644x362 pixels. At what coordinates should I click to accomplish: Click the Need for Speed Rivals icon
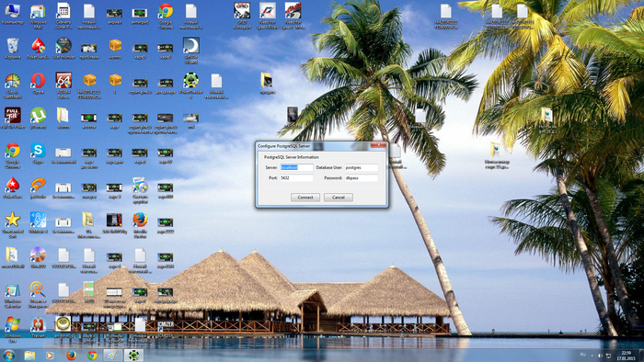coord(268,16)
